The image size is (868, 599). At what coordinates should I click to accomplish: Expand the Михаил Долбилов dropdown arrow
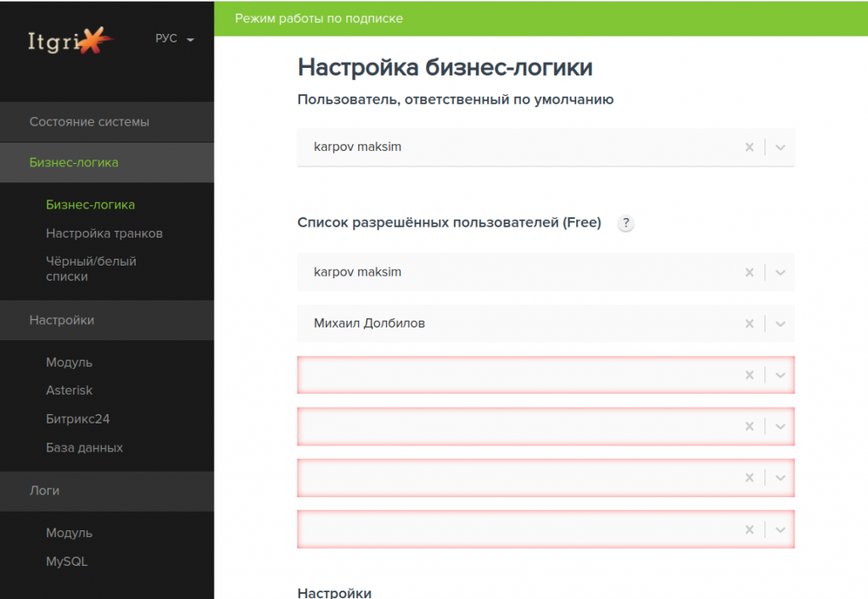click(x=781, y=323)
